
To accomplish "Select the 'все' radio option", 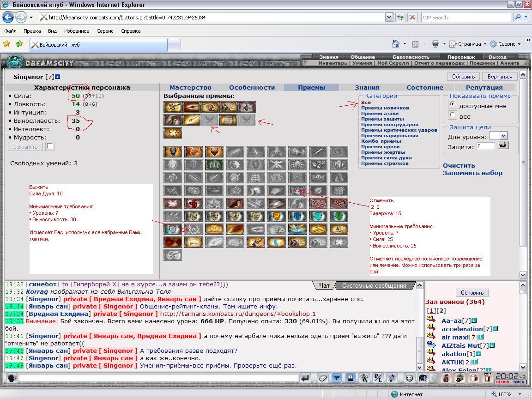I will click(x=452, y=115).
